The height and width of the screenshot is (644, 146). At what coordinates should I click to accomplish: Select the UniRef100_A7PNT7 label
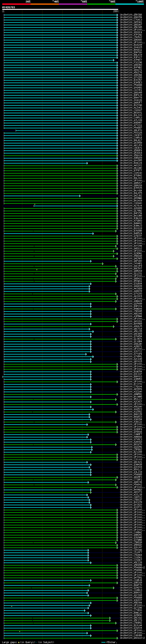131,60
